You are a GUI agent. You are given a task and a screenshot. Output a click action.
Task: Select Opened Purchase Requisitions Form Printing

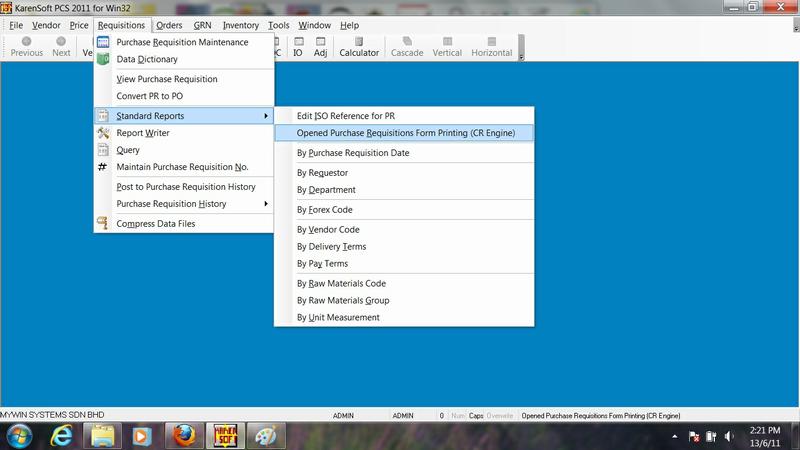pyautogui.click(x=404, y=133)
